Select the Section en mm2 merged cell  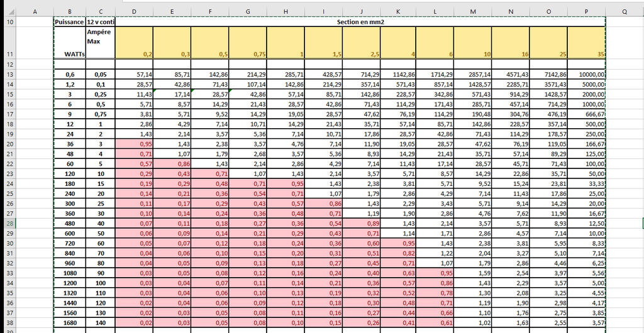click(x=360, y=21)
